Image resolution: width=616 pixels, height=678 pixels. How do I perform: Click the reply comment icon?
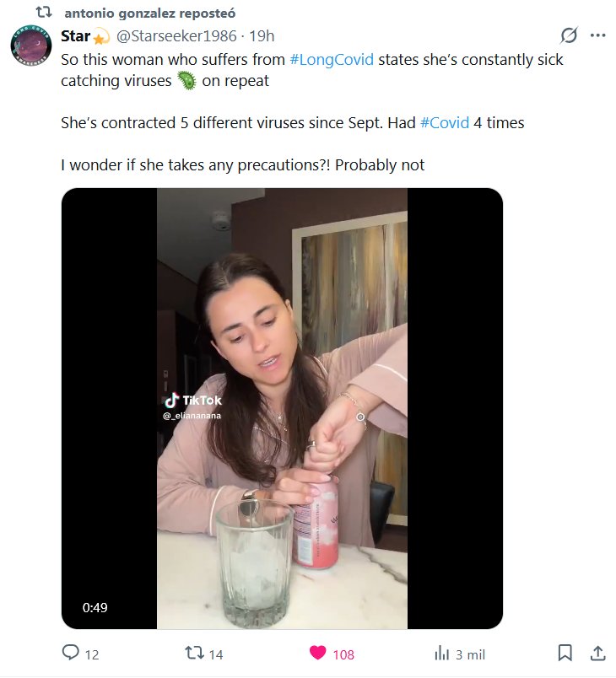tap(71, 654)
